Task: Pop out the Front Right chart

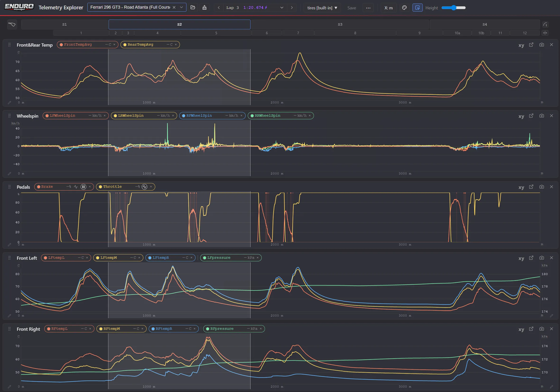Action: pos(531,329)
